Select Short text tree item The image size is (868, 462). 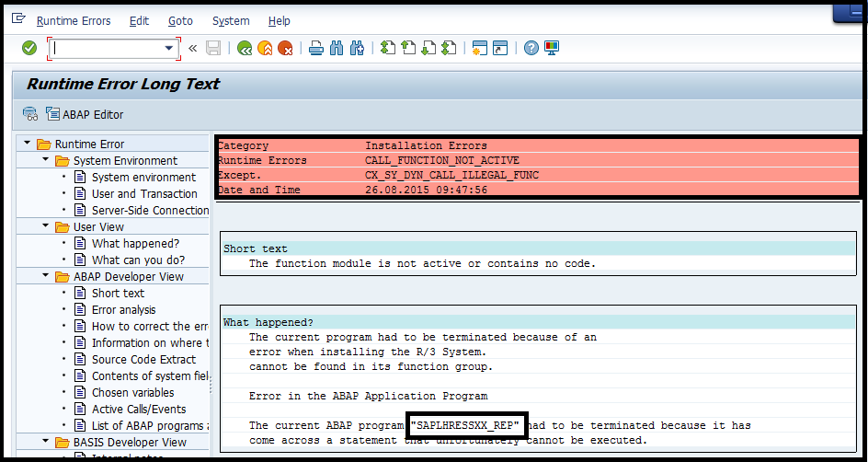point(118,293)
